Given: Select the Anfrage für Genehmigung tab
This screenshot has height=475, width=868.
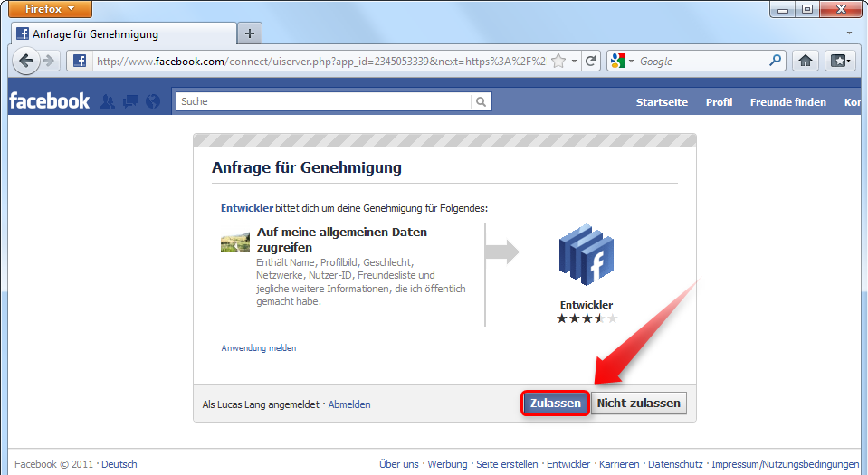Looking at the screenshot, I should click(x=123, y=33).
